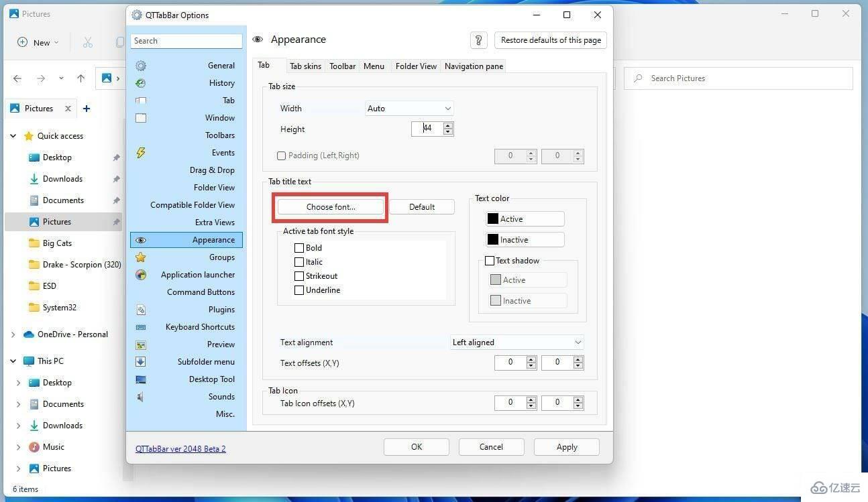Click Height value field

427,129
